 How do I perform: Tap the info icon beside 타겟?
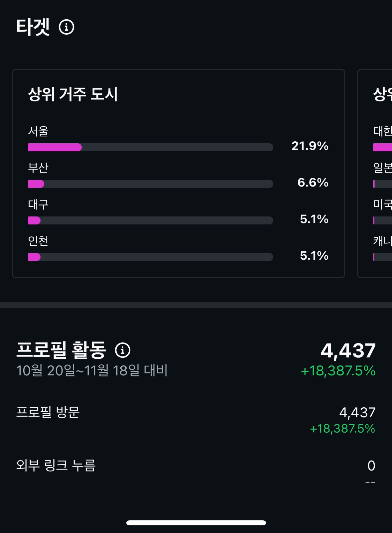point(66,27)
